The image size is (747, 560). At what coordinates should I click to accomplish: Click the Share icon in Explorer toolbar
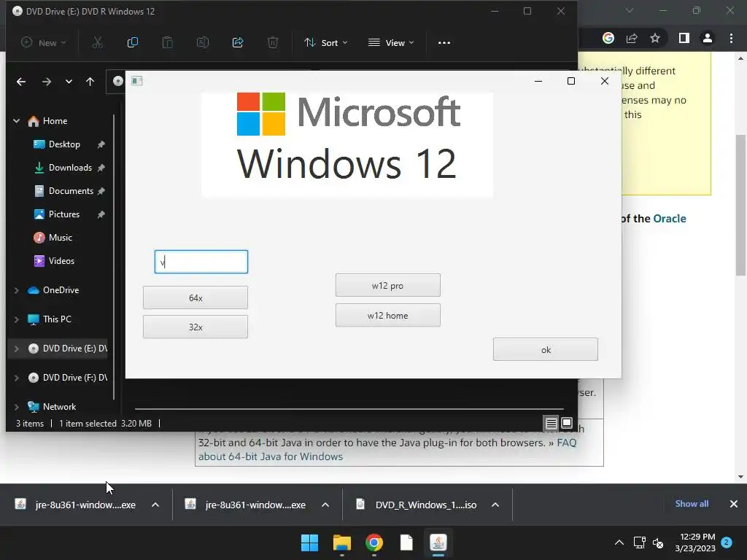238,42
